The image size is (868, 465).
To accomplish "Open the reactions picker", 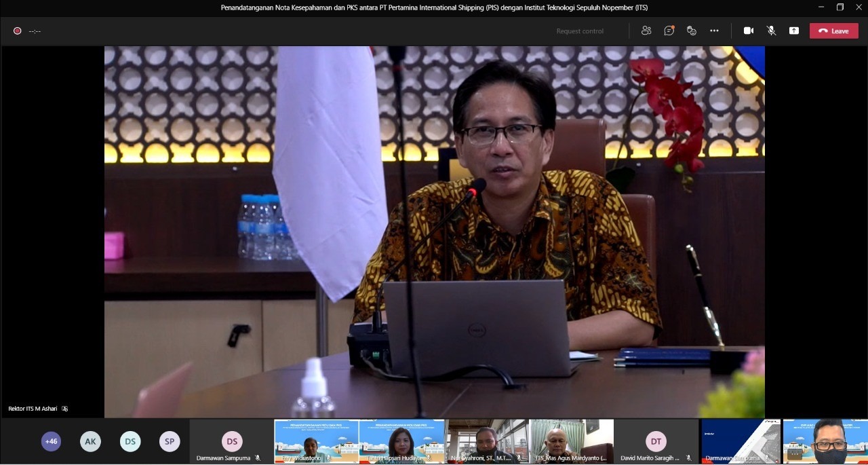I will click(691, 31).
